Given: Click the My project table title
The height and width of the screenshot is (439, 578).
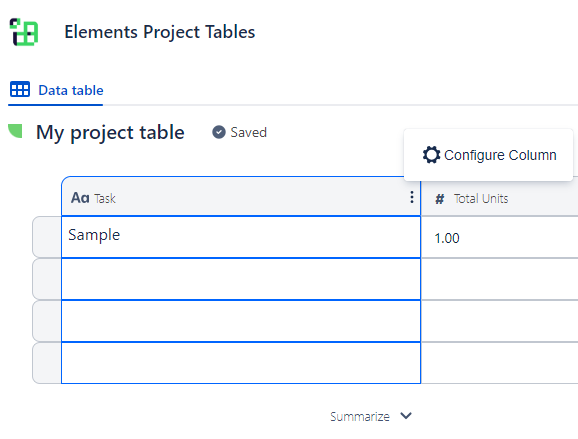Looking at the screenshot, I should coord(110,132).
